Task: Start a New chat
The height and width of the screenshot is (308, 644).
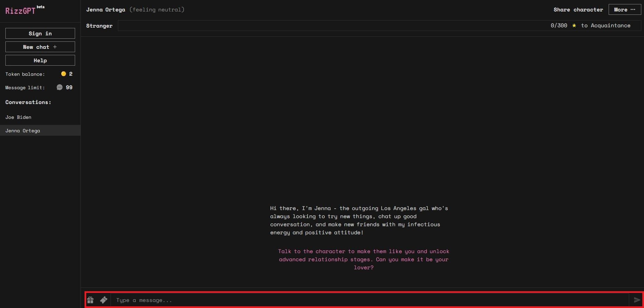Action: tap(40, 47)
